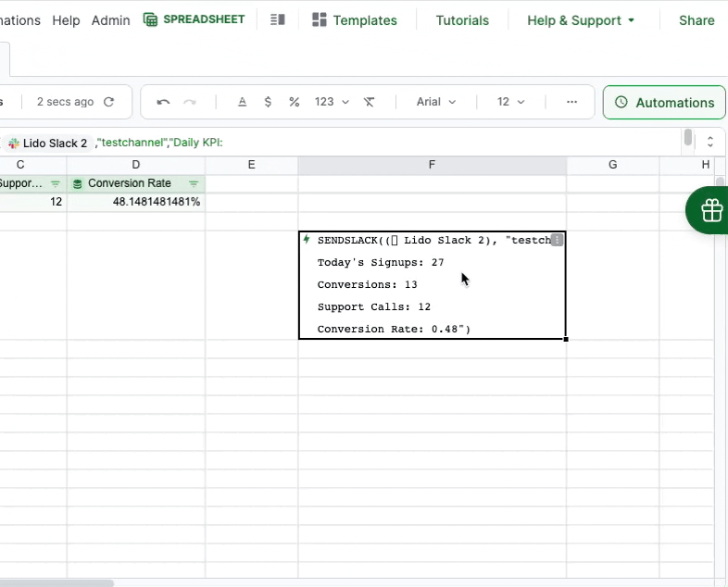Open the 123 number format dropdown

(x=332, y=102)
